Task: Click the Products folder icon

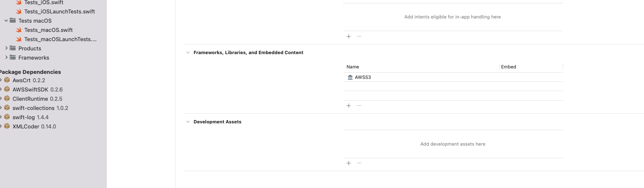Action: coord(13,48)
